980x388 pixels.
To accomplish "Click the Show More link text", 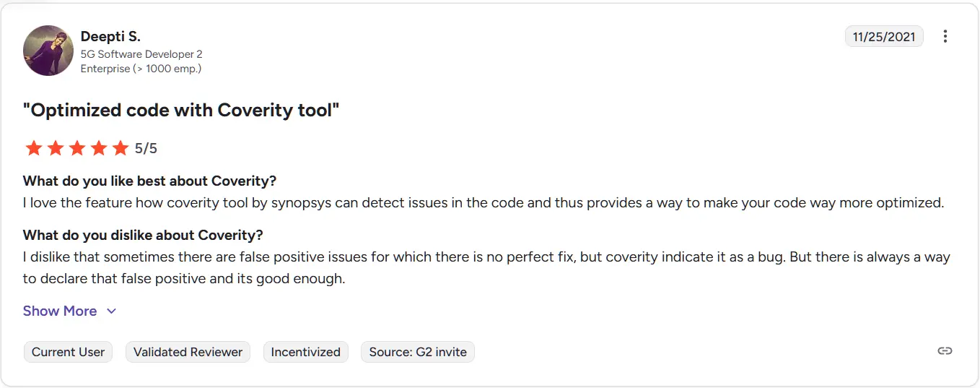I will click(60, 311).
